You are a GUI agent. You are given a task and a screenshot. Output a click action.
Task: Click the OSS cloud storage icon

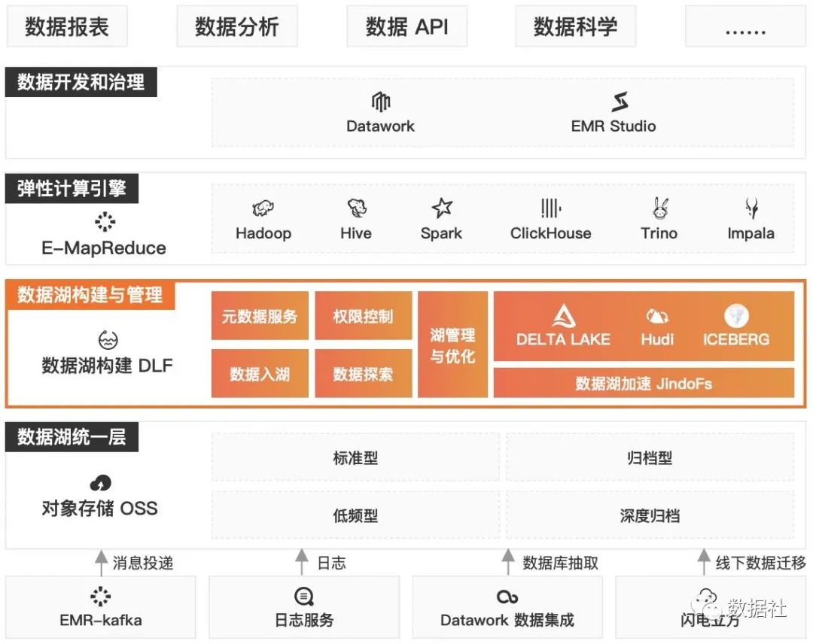[101, 483]
